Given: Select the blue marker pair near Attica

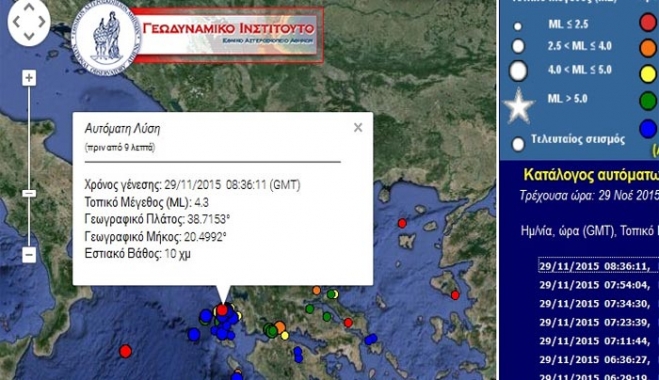Looking at the screenshot, I should point(370,339).
